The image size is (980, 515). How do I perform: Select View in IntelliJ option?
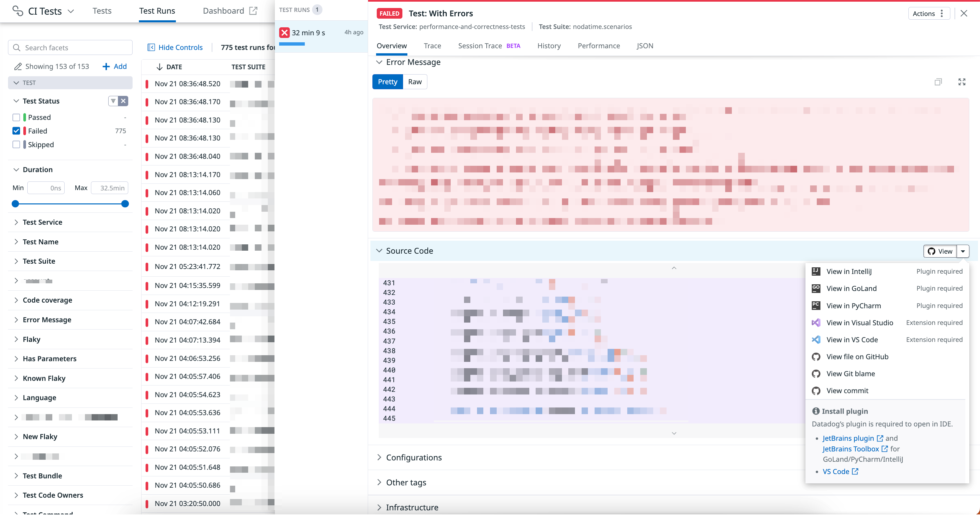[x=887, y=271]
